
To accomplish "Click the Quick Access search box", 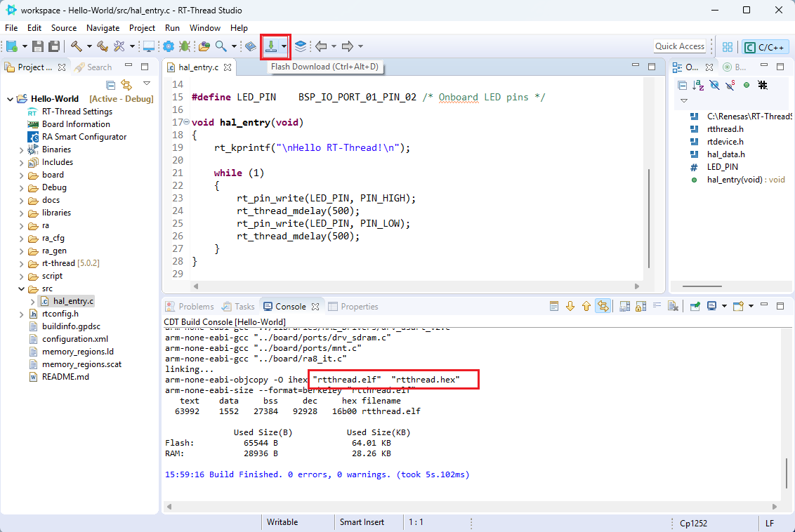I will pyautogui.click(x=679, y=46).
